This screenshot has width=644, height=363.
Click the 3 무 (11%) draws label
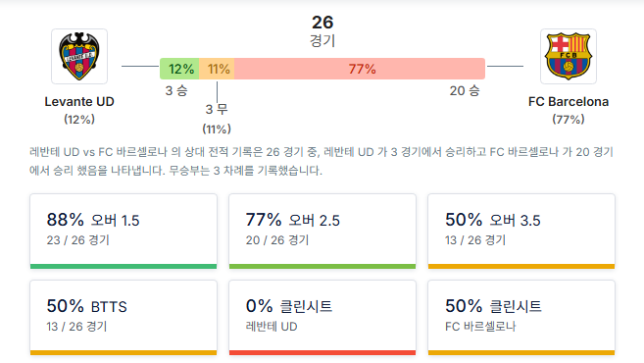(217, 119)
